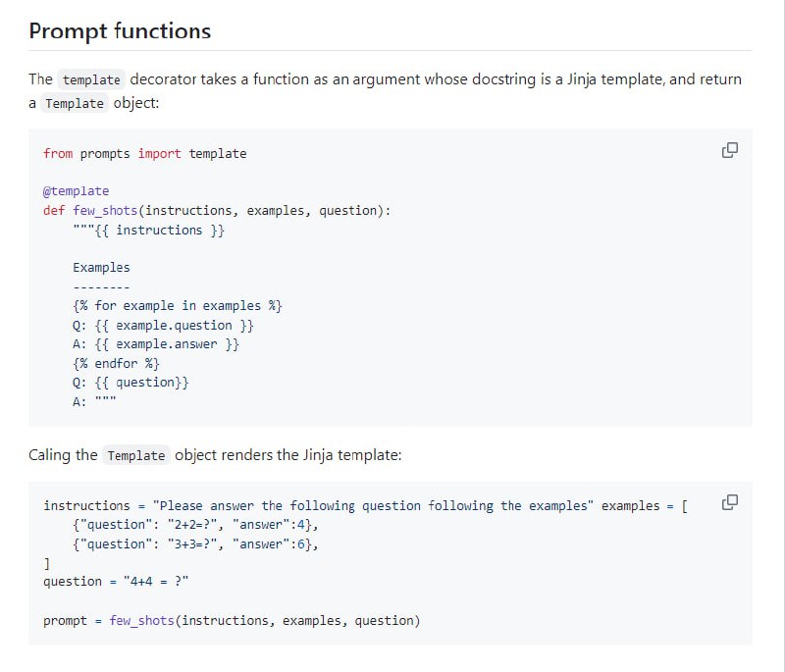Click the 'A: {{ example.answer }}' line
This screenshot has width=785, height=672.
[156, 344]
